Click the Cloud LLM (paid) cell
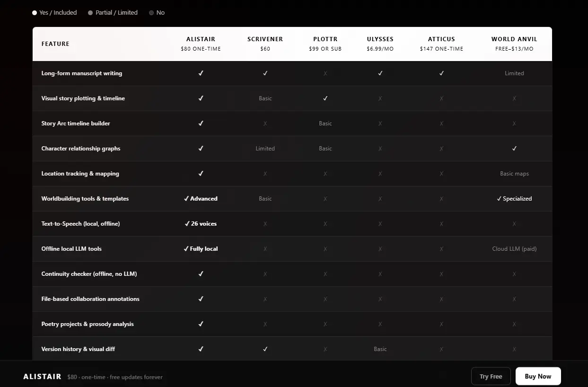This screenshot has width=588, height=387. 514,249
